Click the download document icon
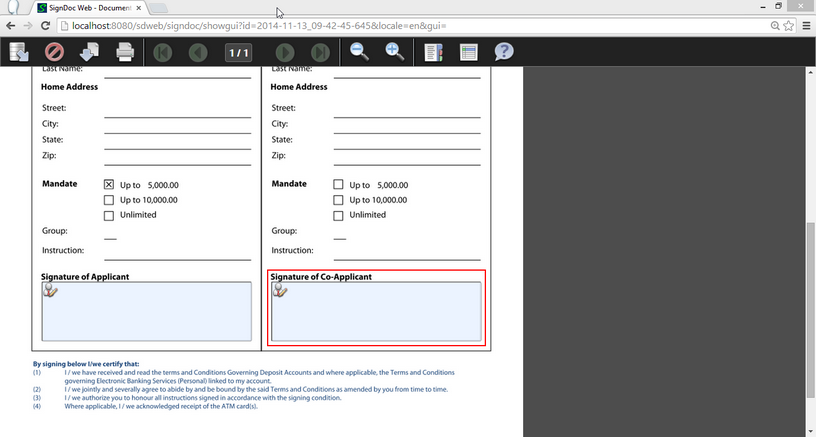The image size is (816, 437). [89, 52]
